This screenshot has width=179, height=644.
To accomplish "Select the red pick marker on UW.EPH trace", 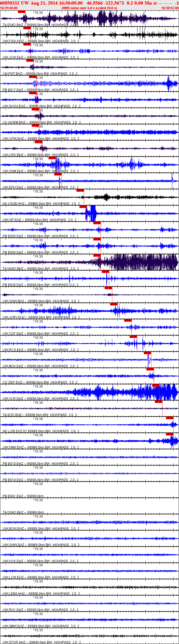I will [58, 174].
